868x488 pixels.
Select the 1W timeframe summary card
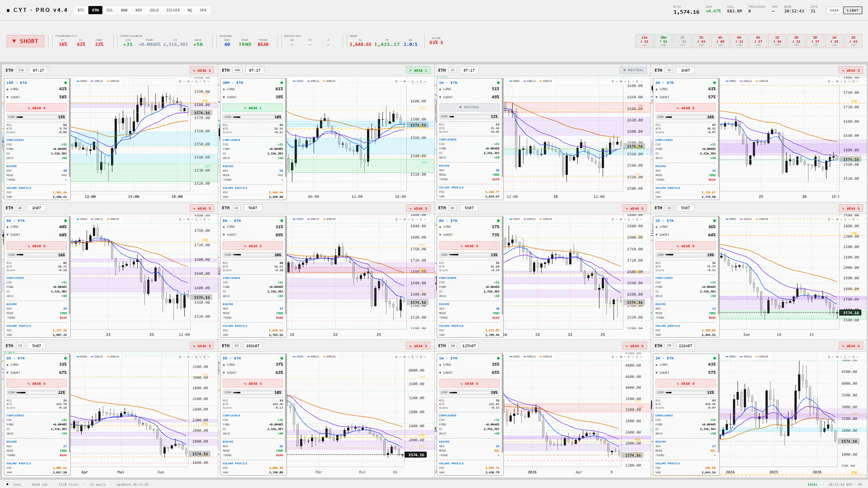[834, 41]
